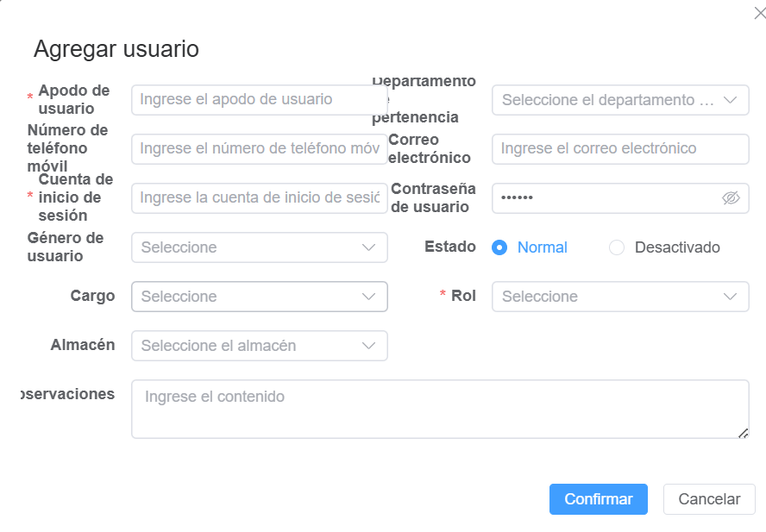Click the Cargo dropdown chevron arrow

point(369,297)
